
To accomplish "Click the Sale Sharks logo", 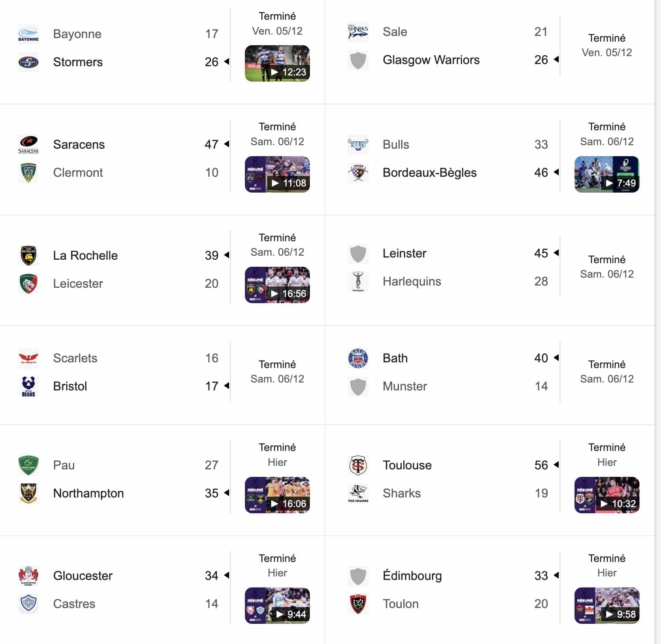I will [x=358, y=32].
